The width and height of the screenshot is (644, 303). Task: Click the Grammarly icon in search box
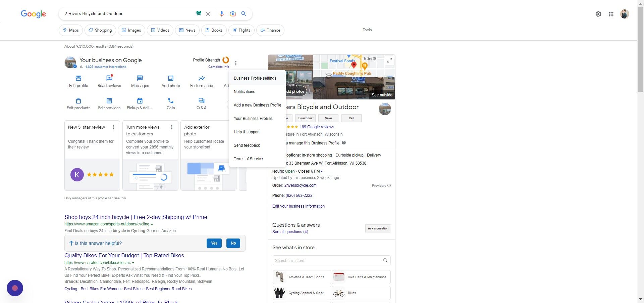(x=199, y=13)
